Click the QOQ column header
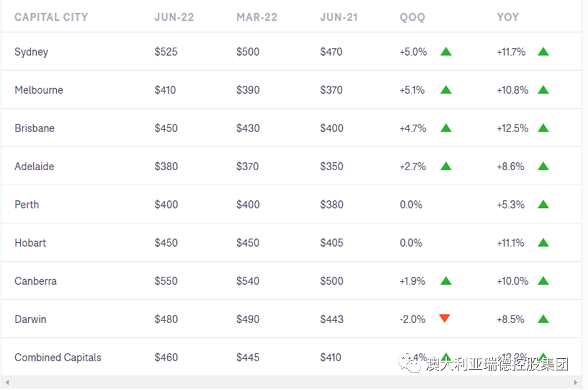588x390 pixels. [412, 18]
